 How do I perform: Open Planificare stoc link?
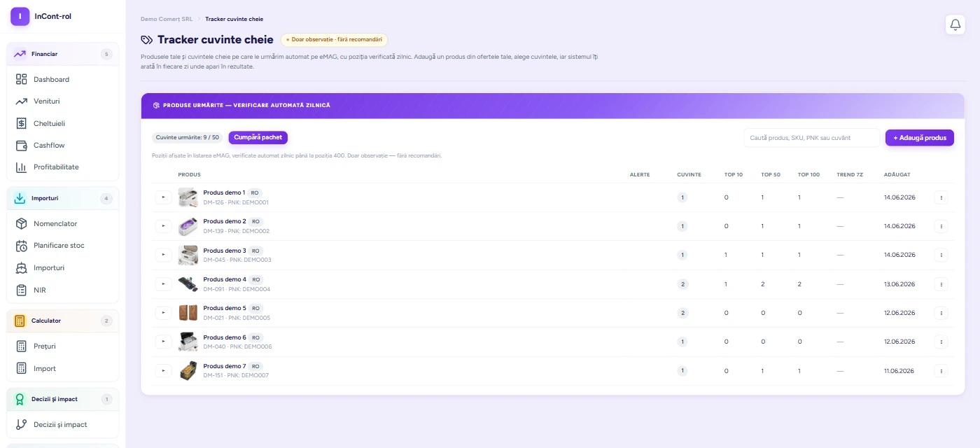coord(63,246)
